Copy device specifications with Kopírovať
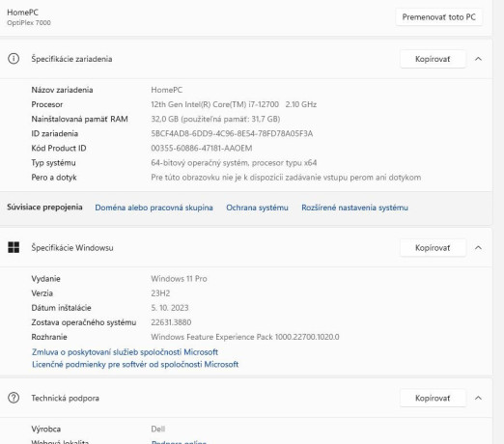Viewport: 504px width, 444px height. tap(433, 59)
